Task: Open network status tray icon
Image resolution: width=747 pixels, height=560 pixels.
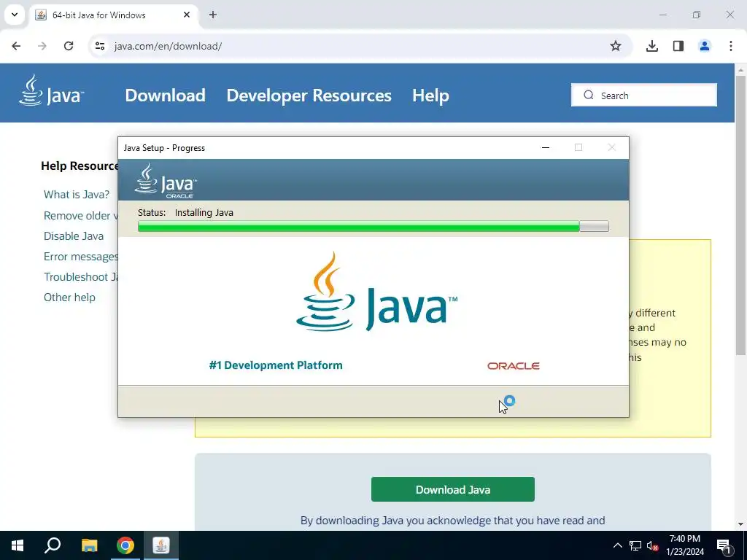Action: coord(635,545)
